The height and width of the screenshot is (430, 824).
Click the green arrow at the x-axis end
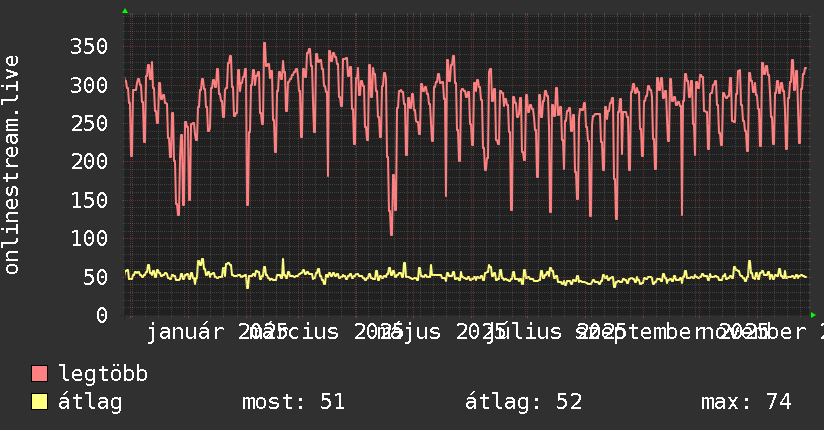pyautogui.click(x=813, y=315)
